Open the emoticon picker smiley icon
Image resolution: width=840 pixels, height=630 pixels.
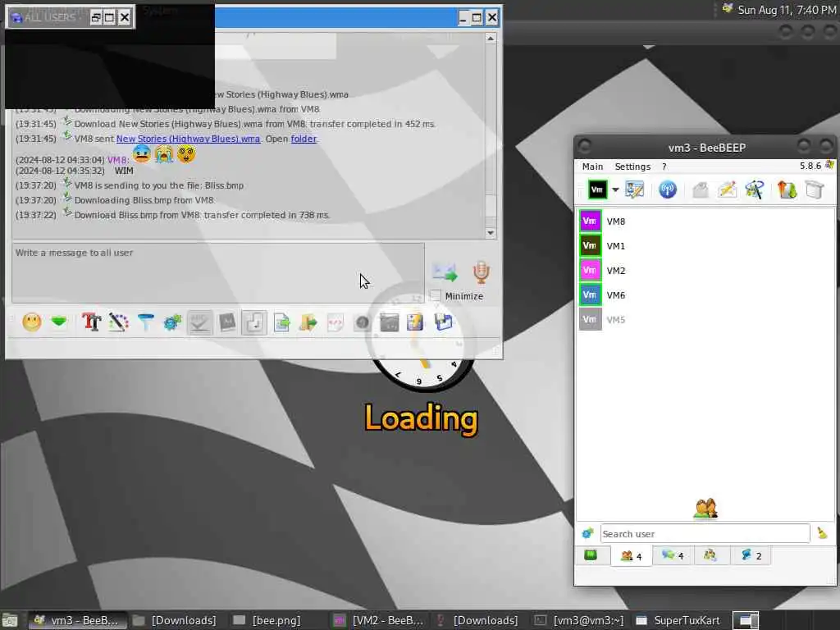(32, 322)
